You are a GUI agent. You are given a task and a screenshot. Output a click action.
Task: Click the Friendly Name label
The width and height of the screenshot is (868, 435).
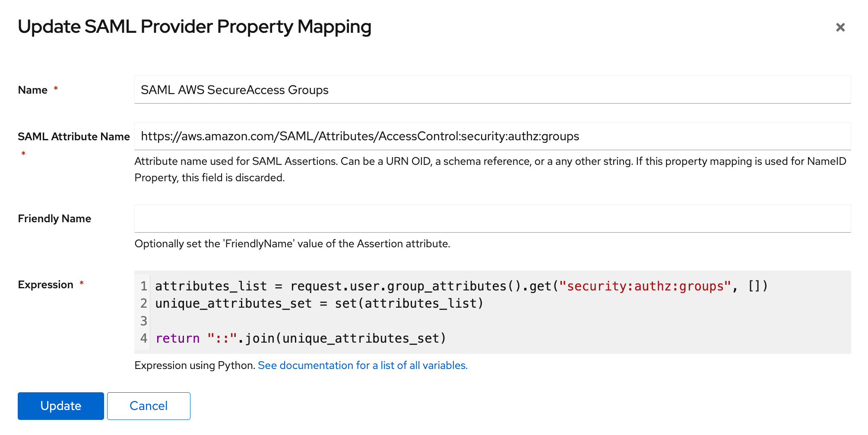[x=54, y=219]
